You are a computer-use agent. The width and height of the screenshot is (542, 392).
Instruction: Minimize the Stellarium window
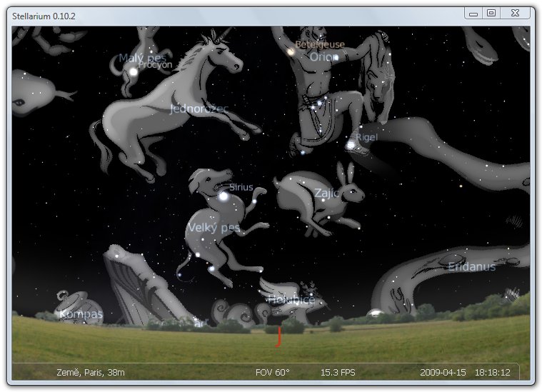click(473, 14)
